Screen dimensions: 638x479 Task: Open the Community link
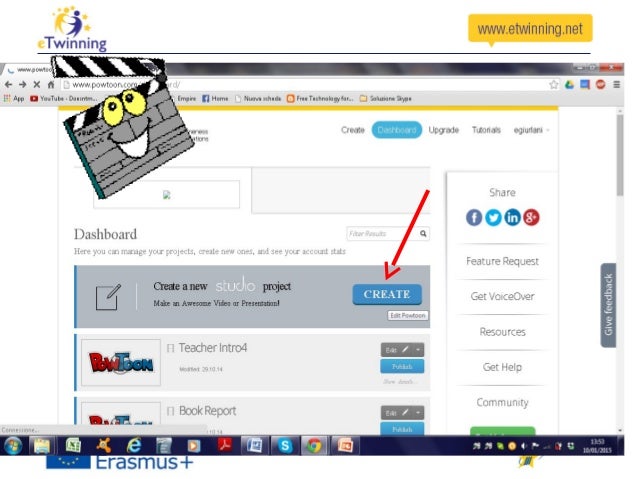(503, 402)
